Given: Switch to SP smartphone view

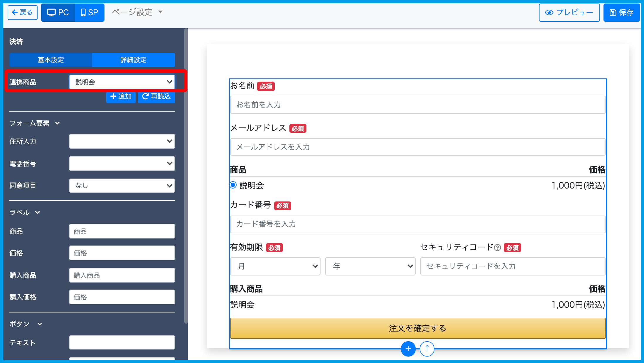Looking at the screenshot, I should click(90, 13).
